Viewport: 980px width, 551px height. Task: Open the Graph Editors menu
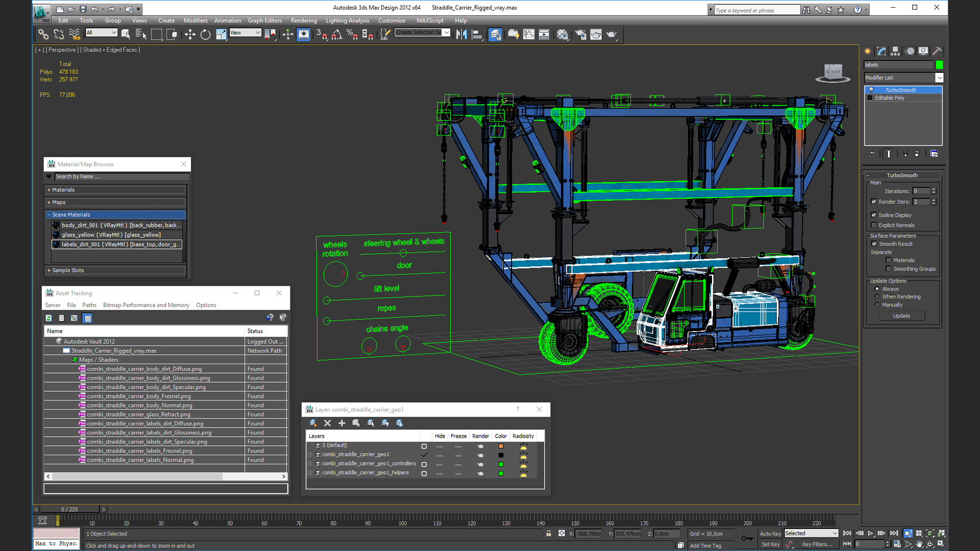coord(265,20)
